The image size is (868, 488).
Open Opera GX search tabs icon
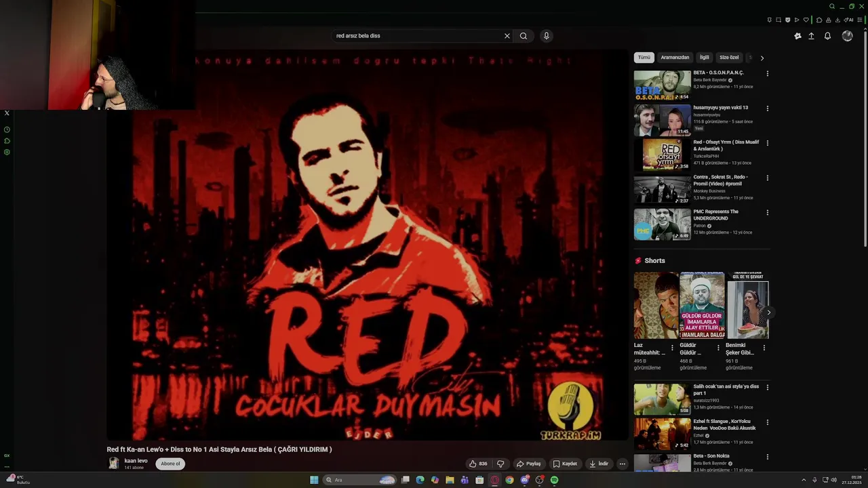(832, 6)
